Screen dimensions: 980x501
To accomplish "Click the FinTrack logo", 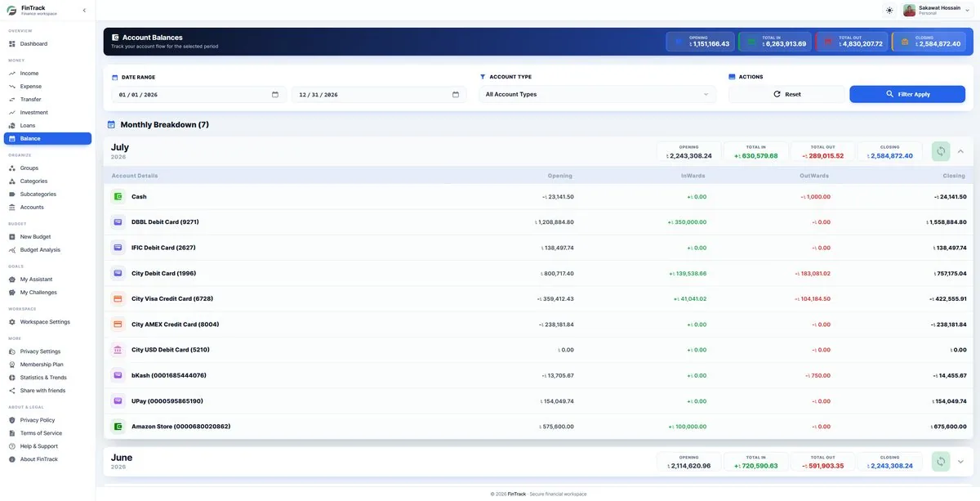I will coord(12,11).
